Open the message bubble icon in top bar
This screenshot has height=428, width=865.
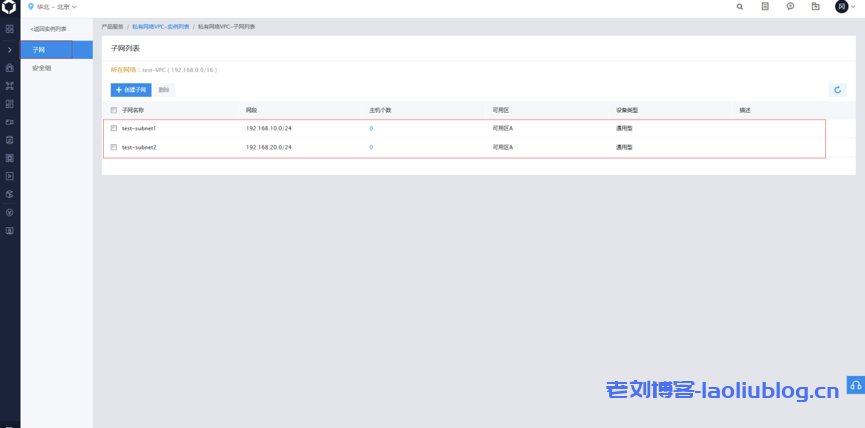[790, 6]
